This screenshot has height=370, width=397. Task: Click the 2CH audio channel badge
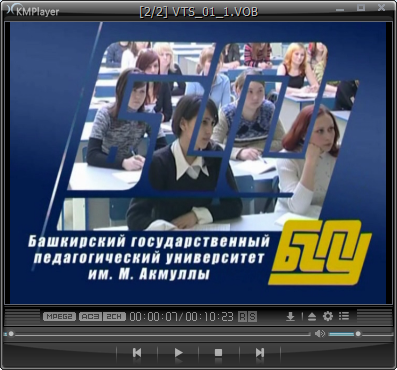pos(114,316)
